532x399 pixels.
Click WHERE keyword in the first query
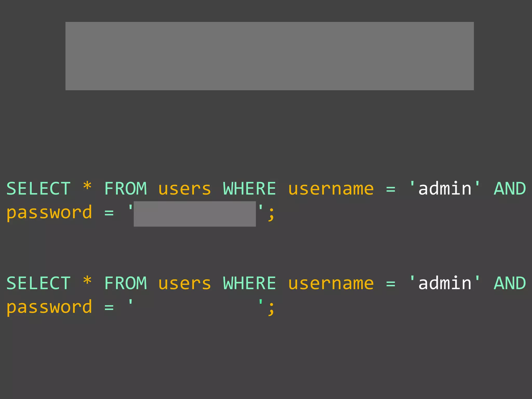coord(249,189)
